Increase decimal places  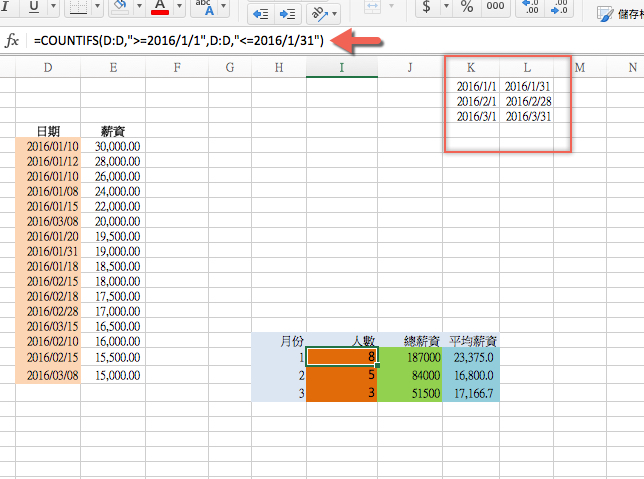pyautogui.click(x=531, y=7)
